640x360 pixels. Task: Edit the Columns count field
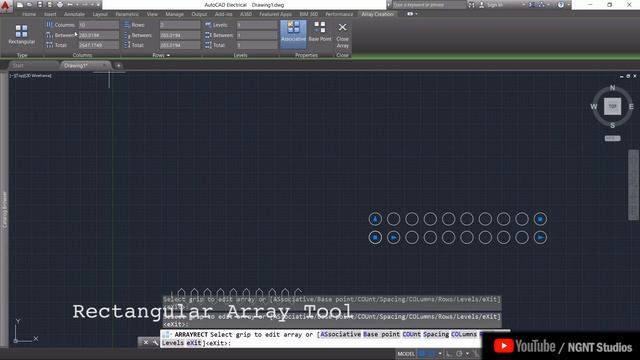coord(98,25)
